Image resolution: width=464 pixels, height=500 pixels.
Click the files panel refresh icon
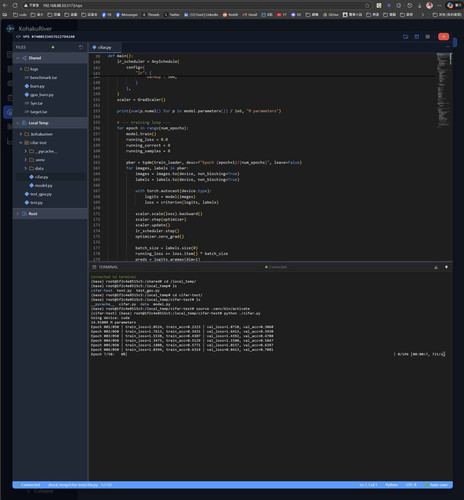pos(81,47)
